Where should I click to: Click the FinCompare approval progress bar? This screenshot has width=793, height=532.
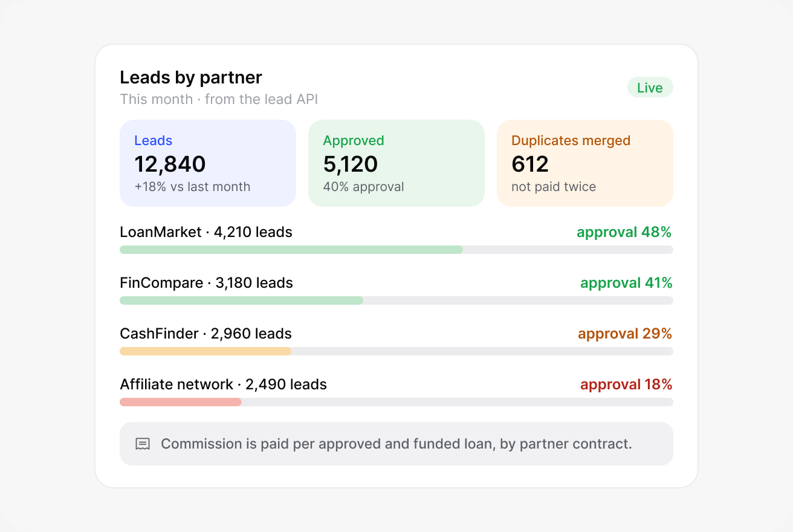coord(396,300)
